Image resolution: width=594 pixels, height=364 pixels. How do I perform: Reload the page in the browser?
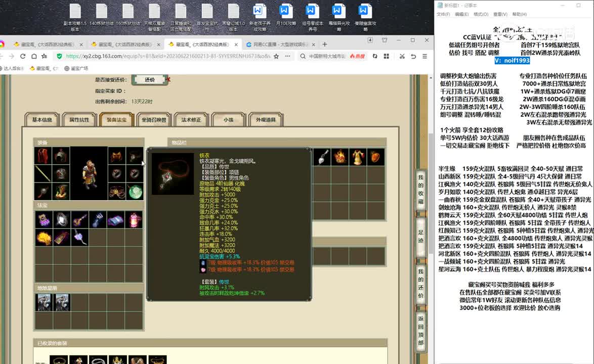click(x=23, y=56)
